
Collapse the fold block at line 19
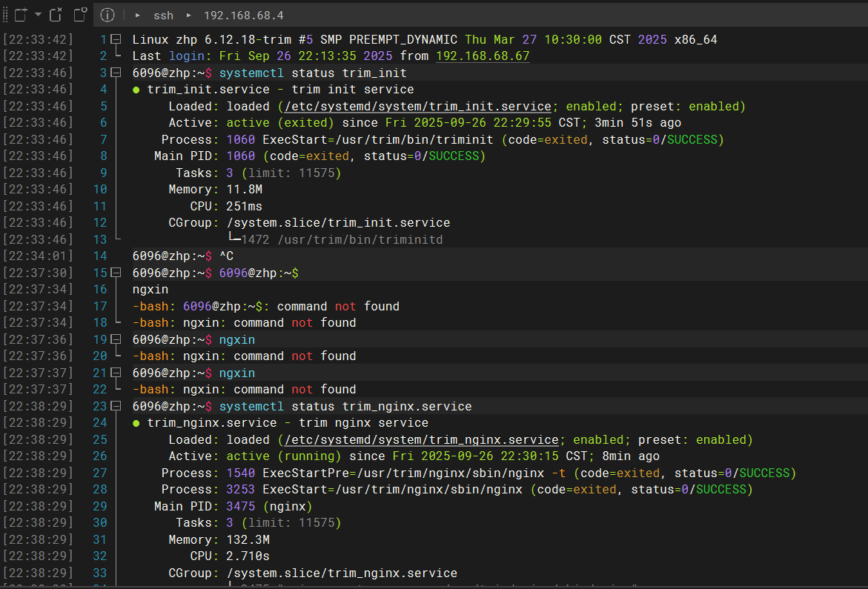pyautogui.click(x=116, y=339)
